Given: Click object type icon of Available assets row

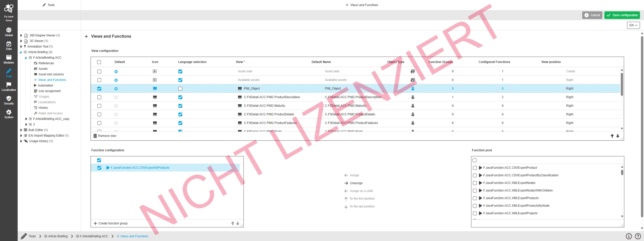Looking at the screenshot, I should pyautogui.click(x=413, y=80).
